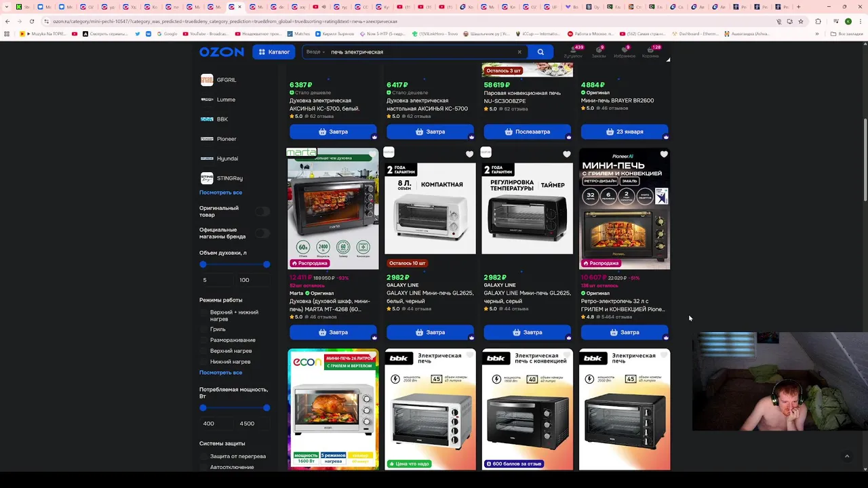Open the BBK convection oven thumbnail
Image resolution: width=868 pixels, height=488 pixels.
pos(527,409)
